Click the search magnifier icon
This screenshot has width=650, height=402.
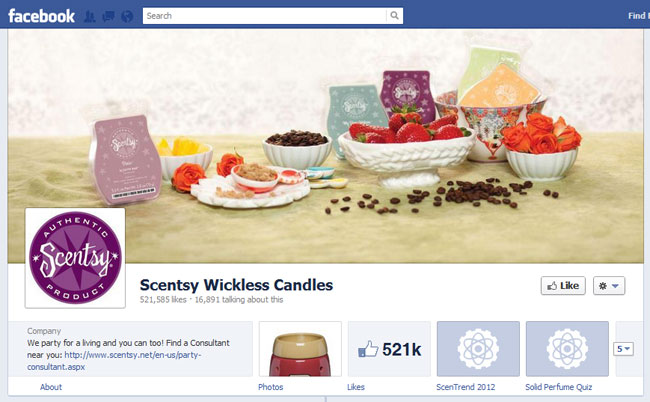[x=395, y=16]
